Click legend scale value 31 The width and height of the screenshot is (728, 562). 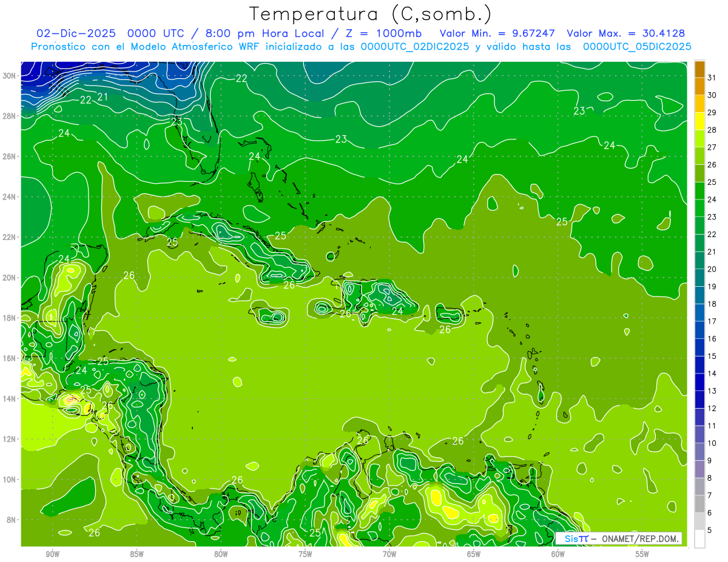712,78
